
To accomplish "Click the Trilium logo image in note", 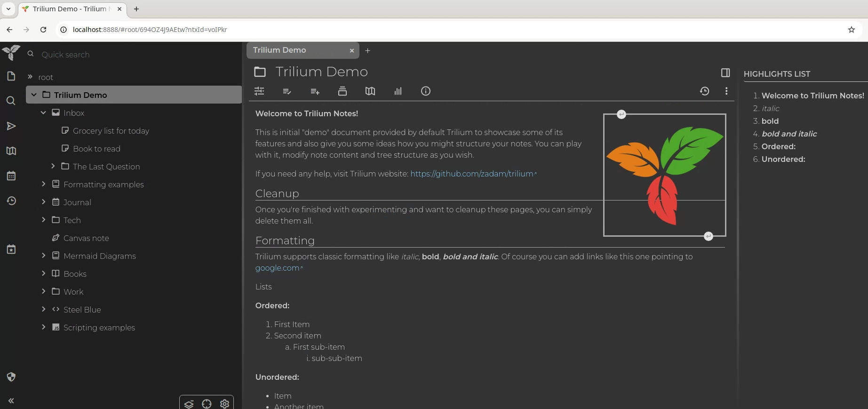I will pos(665,175).
